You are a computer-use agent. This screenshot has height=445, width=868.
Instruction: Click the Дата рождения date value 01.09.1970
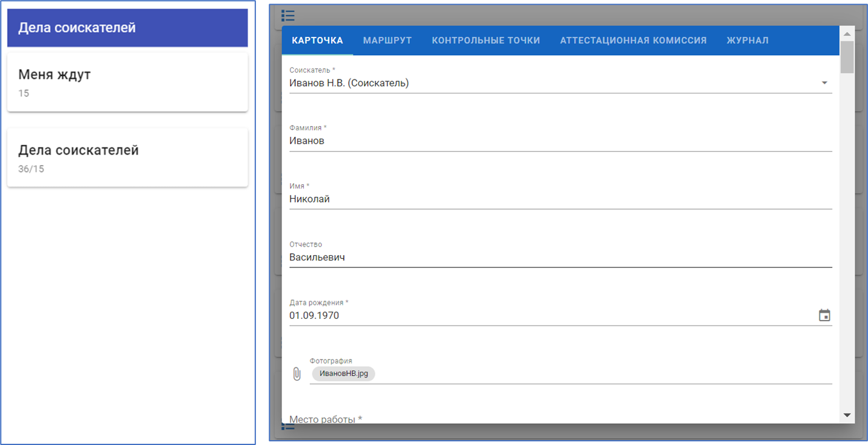tap(314, 315)
